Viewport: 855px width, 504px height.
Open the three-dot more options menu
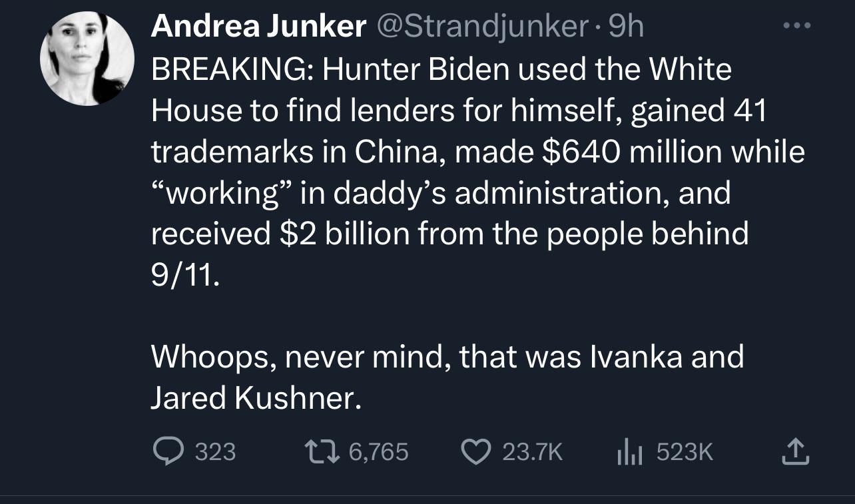point(797,26)
